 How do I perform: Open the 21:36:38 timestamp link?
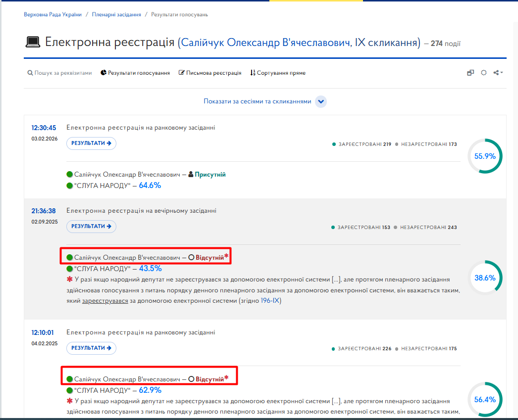tap(44, 211)
